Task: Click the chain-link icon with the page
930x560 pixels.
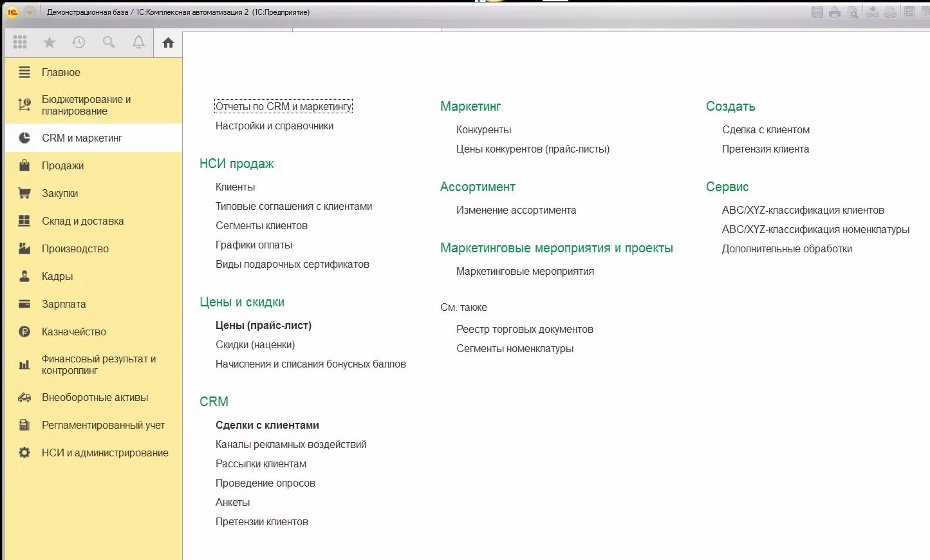Action: click(890, 12)
